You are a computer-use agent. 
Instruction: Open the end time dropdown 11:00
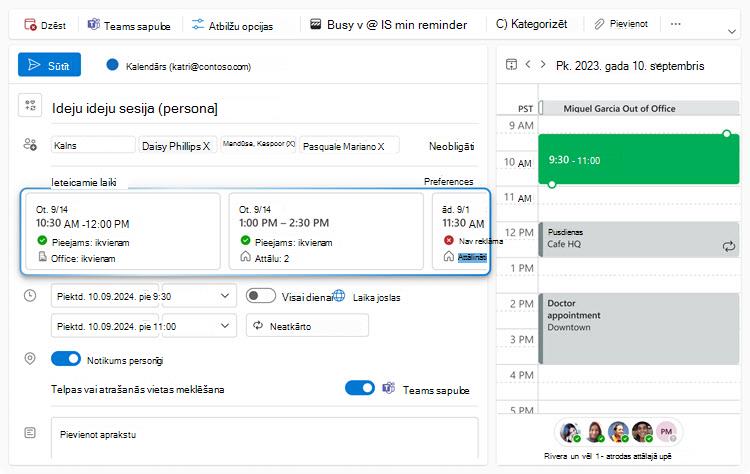(x=199, y=326)
